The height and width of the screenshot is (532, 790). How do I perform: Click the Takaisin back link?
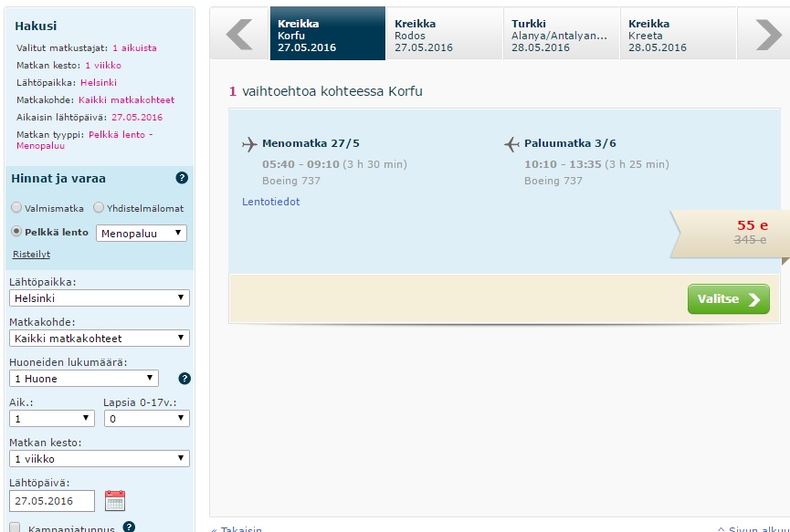click(x=237, y=529)
